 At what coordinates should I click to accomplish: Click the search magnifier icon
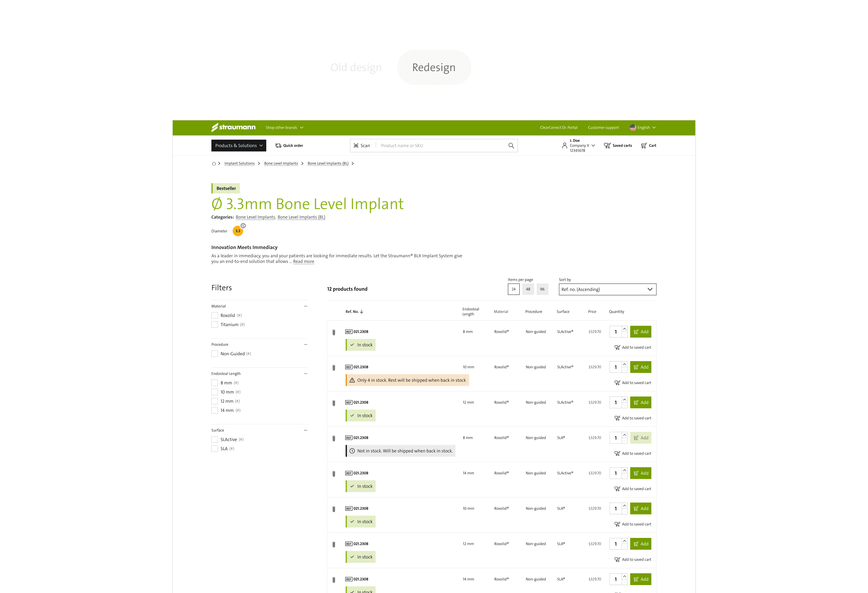click(511, 146)
